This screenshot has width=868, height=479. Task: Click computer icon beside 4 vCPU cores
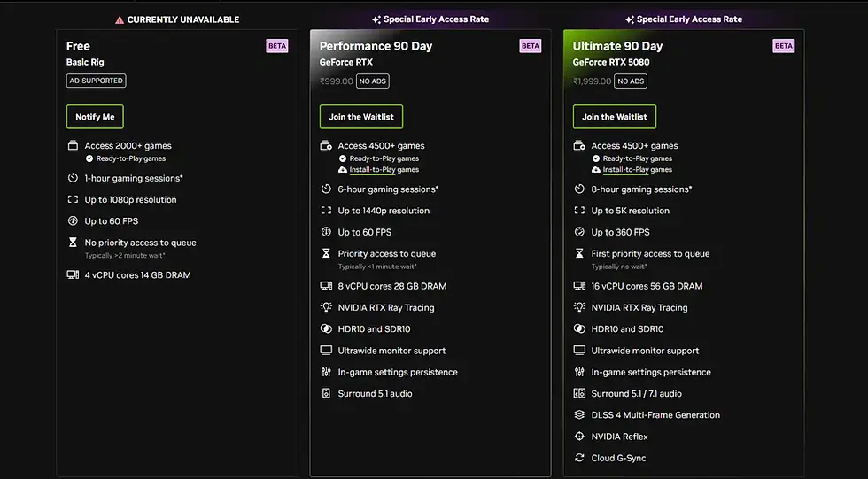[x=73, y=274]
